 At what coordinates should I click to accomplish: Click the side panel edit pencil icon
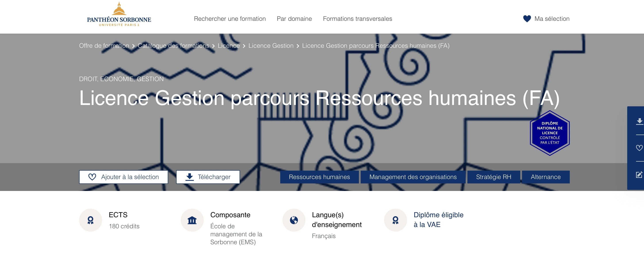coord(639,175)
